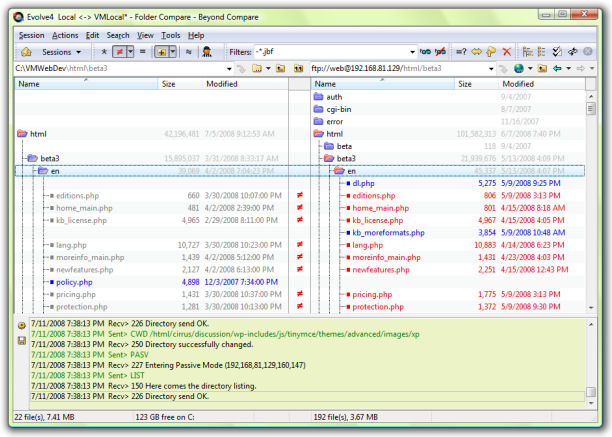Click the yellow log status icon
Image resolution: width=612 pixels, height=437 pixels.
tap(21, 326)
